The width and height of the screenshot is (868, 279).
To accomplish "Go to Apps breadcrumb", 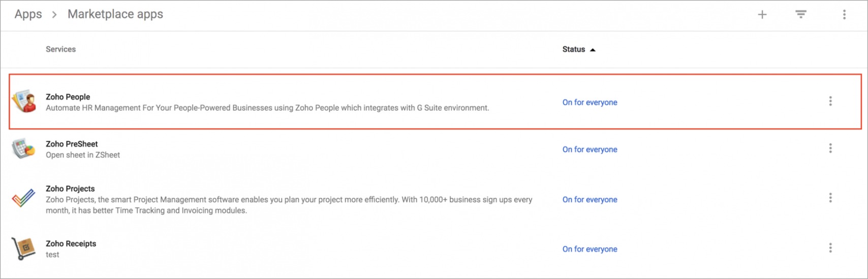I will coord(28,14).
